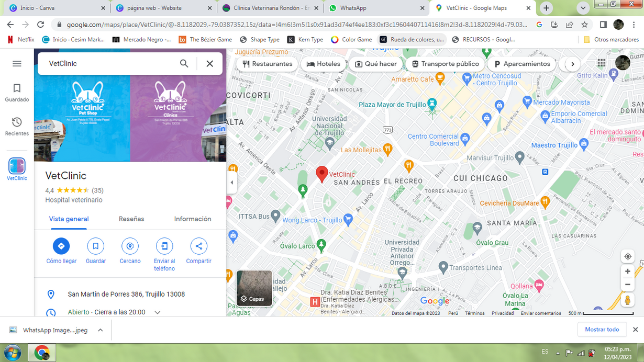Click the Compartir share icon
This screenshot has width=644, height=362.
pyautogui.click(x=198, y=246)
